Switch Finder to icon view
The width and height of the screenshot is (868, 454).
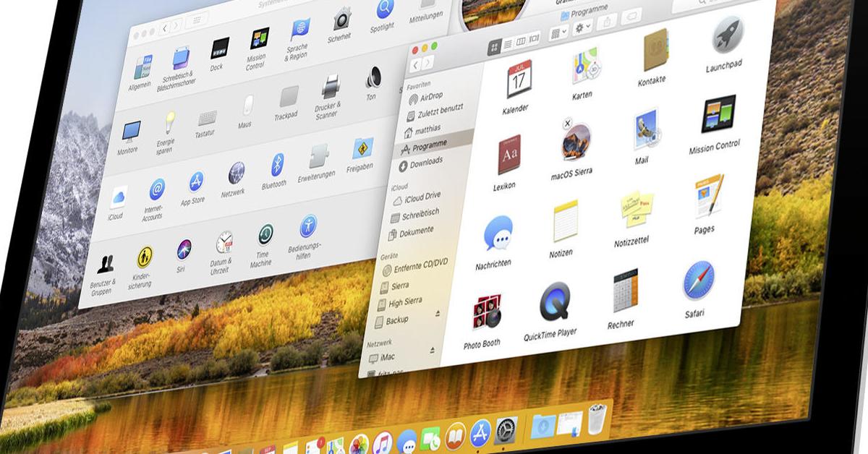495,46
